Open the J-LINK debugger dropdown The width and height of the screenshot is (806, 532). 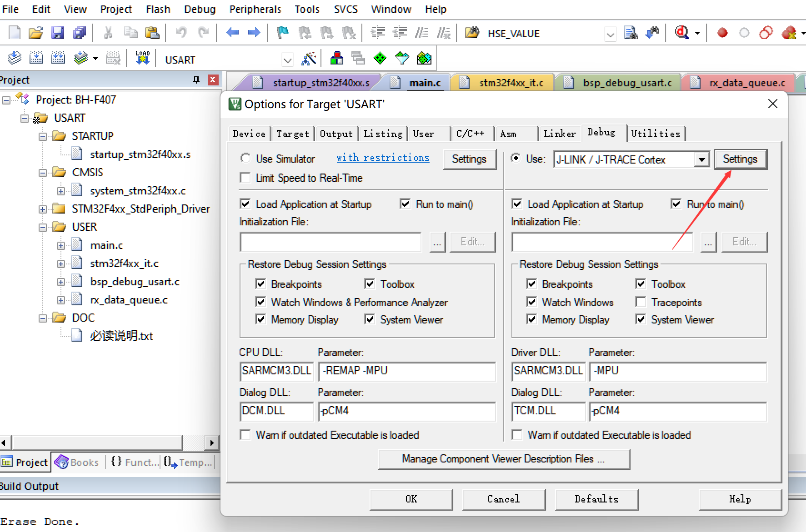702,159
